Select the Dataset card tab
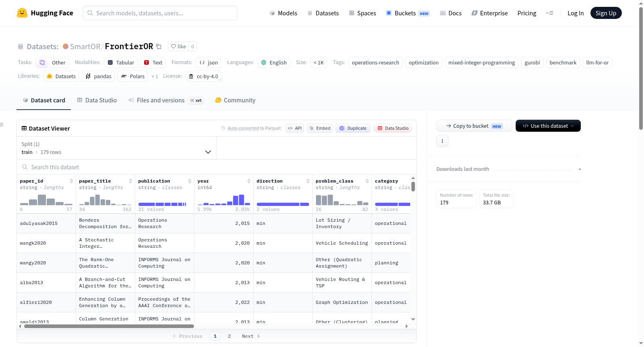 pyautogui.click(x=44, y=100)
